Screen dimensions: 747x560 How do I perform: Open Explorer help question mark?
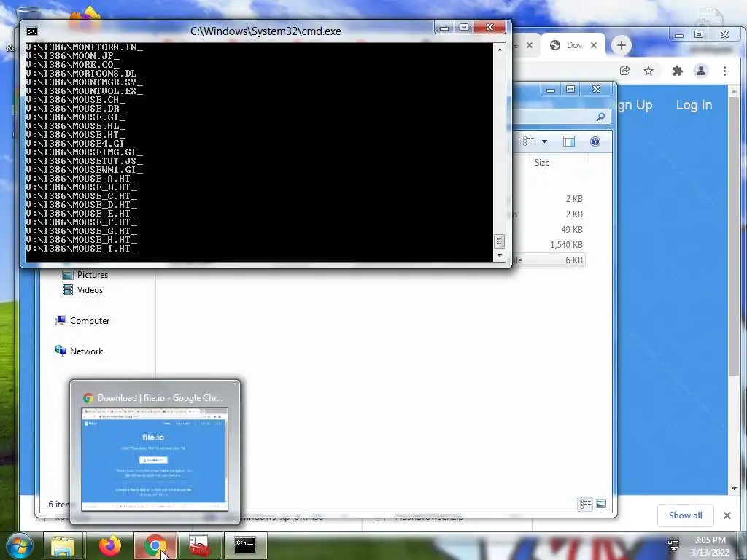[595, 141]
